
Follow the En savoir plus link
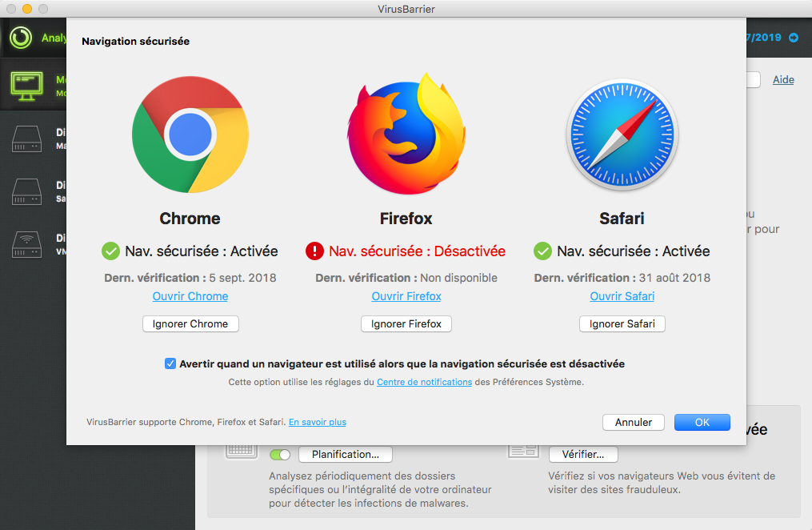[x=318, y=422]
